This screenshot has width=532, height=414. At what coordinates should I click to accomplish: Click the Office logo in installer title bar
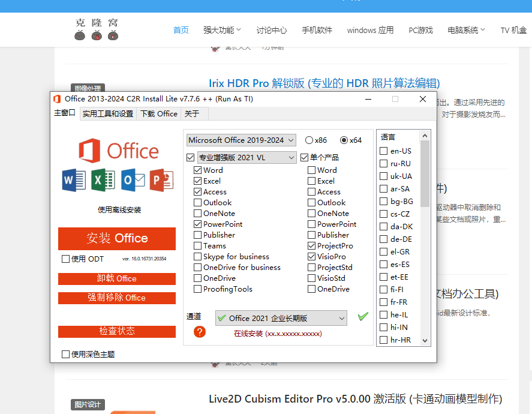click(57, 99)
